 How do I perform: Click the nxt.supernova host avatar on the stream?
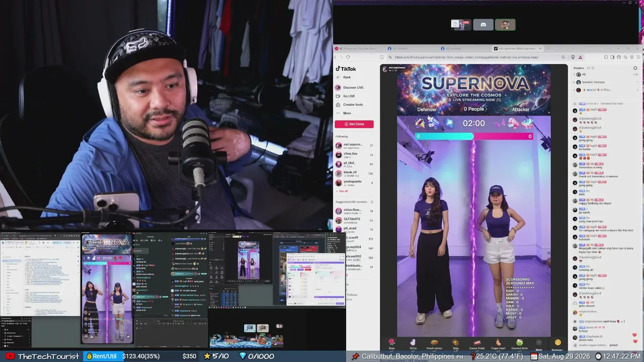(x=385, y=68)
